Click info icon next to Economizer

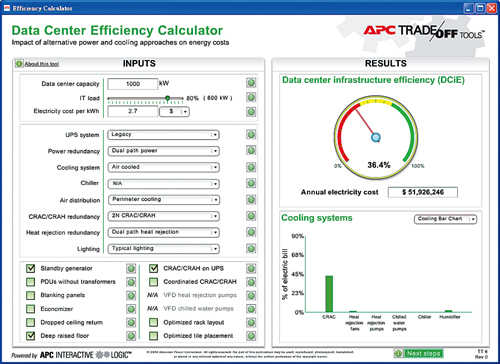click(x=131, y=309)
